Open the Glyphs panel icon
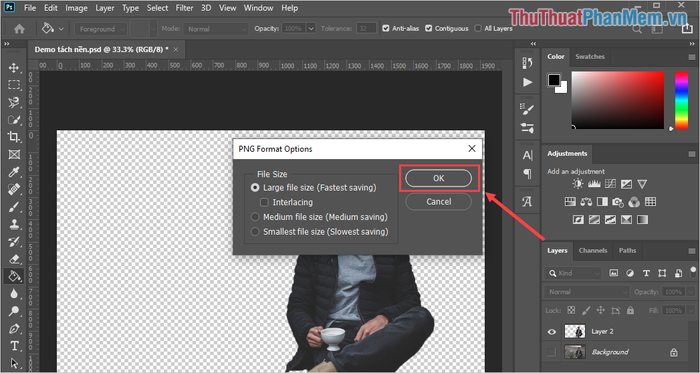 [527, 202]
